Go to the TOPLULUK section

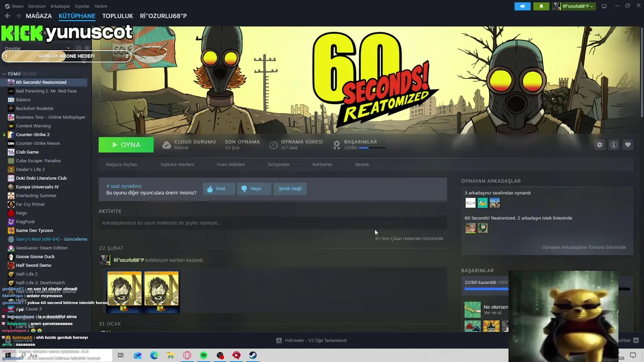pyautogui.click(x=117, y=16)
